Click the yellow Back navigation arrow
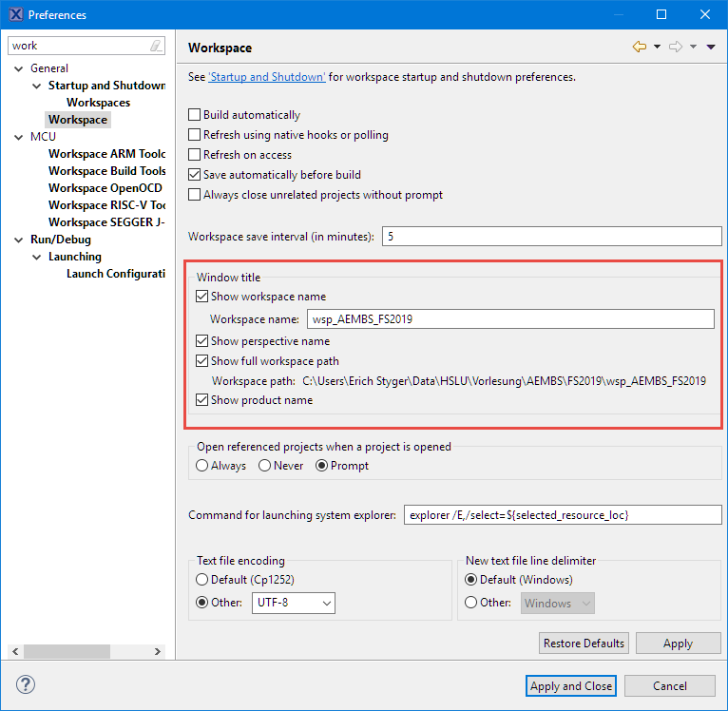The width and height of the screenshot is (728, 711). click(639, 47)
